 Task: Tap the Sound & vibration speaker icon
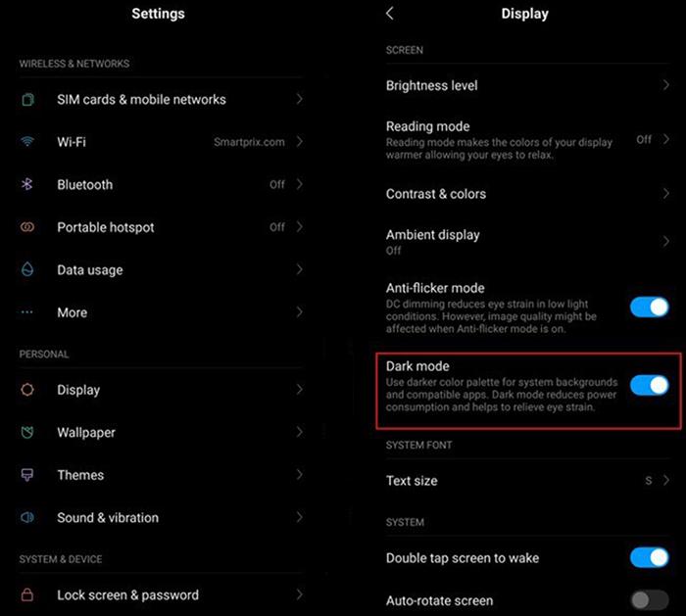pos(27,518)
